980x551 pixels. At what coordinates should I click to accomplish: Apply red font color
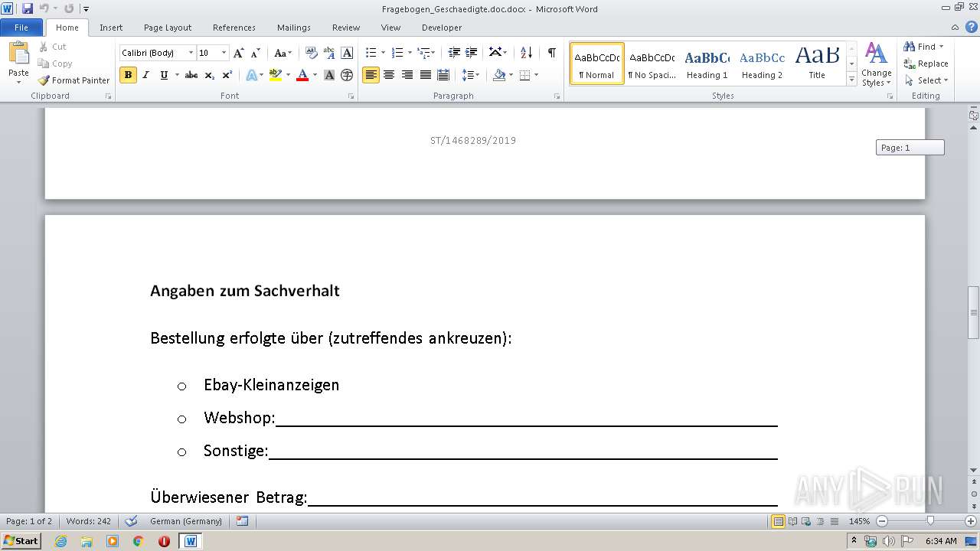tap(302, 75)
